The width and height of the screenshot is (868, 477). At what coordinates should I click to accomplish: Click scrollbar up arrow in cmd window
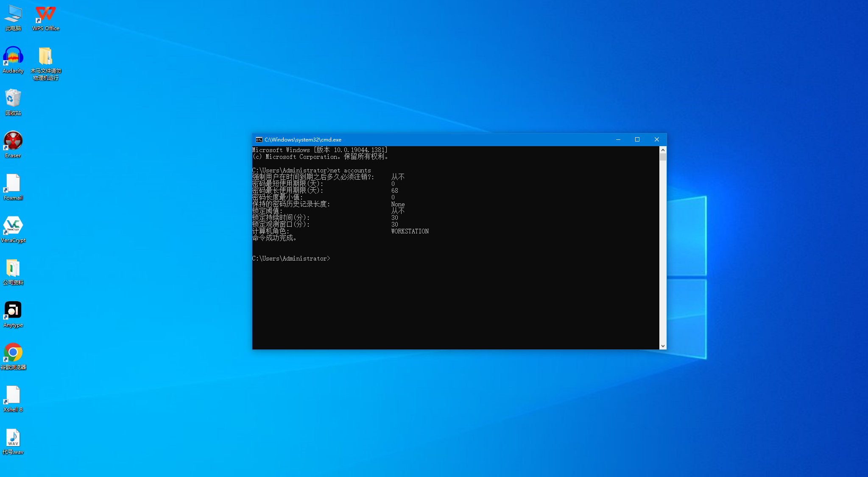[x=663, y=150]
